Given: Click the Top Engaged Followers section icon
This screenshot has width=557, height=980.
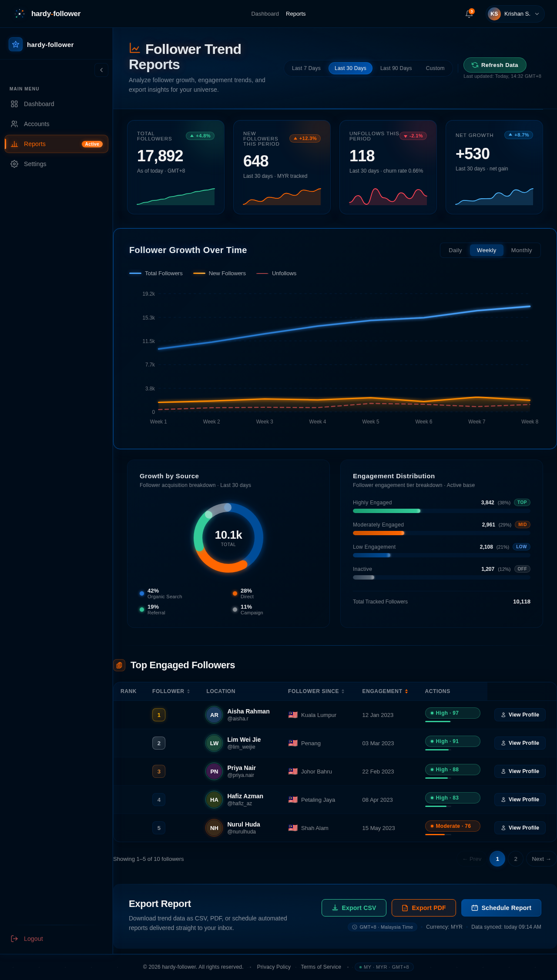Looking at the screenshot, I should pyautogui.click(x=119, y=665).
